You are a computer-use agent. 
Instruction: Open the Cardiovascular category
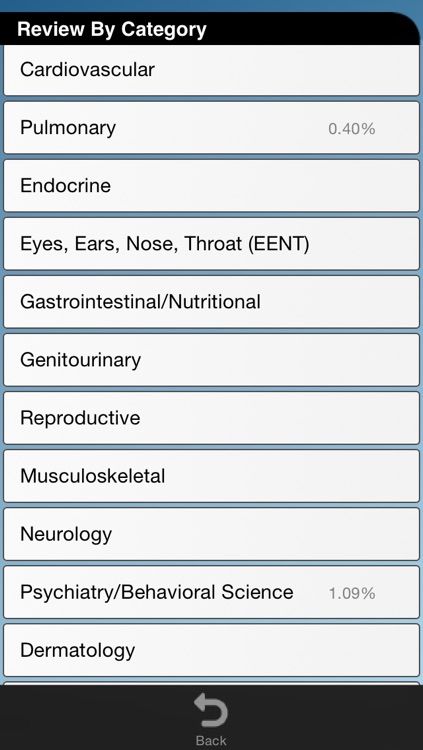(x=212, y=70)
